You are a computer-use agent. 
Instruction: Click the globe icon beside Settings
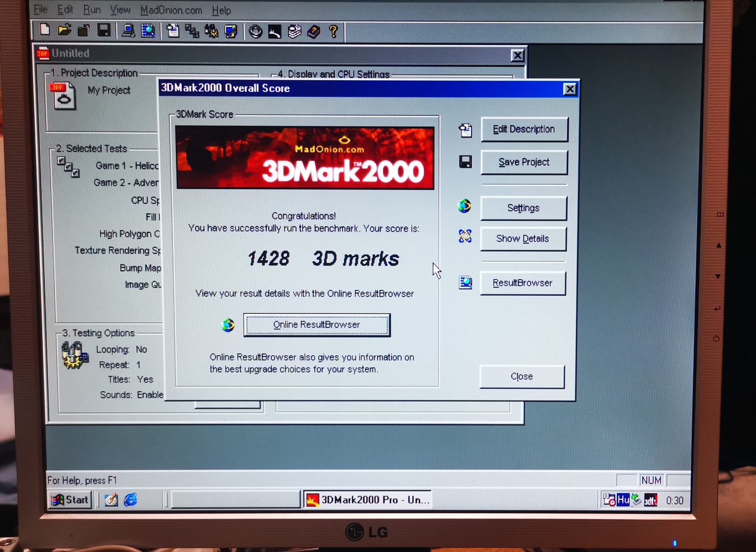(x=465, y=206)
